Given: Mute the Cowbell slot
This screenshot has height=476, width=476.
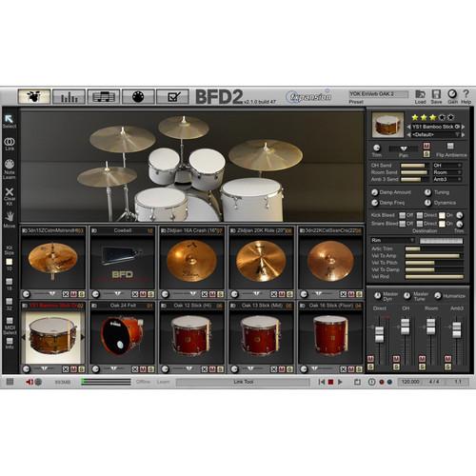Looking at the screenshot, I should coord(143,294).
